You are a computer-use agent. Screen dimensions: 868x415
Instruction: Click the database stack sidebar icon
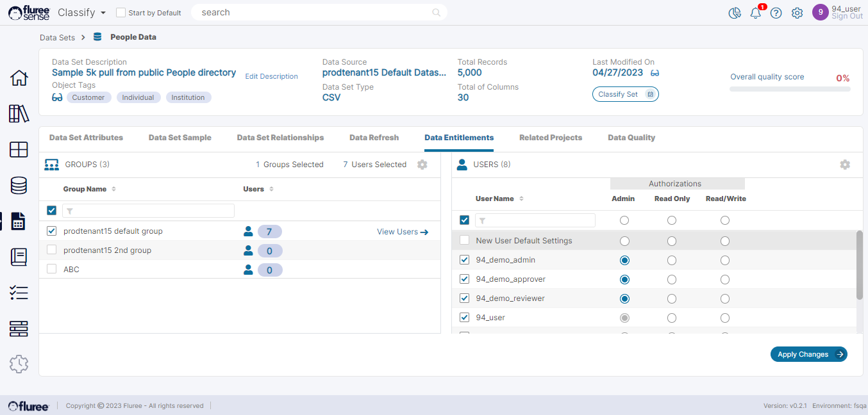click(19, 186)
